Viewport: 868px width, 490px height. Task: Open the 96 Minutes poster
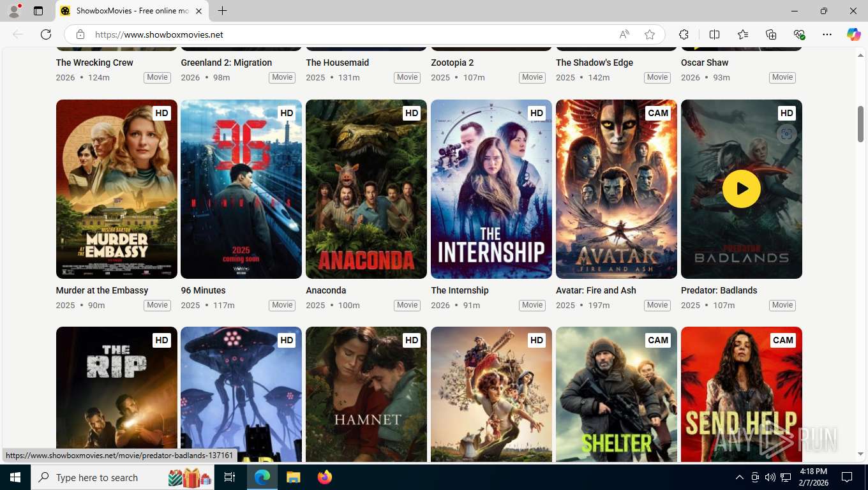click(x=241, y=189)
